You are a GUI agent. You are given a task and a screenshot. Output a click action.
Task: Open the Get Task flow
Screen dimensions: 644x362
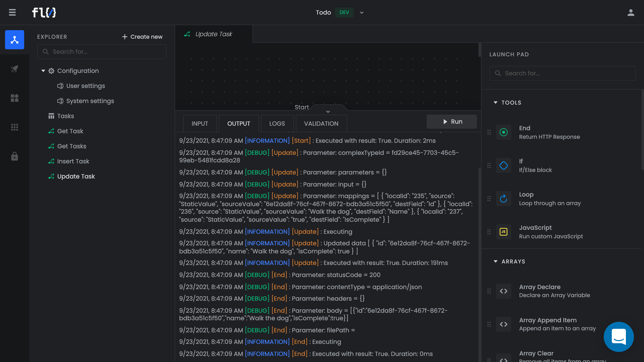[70, 131]
